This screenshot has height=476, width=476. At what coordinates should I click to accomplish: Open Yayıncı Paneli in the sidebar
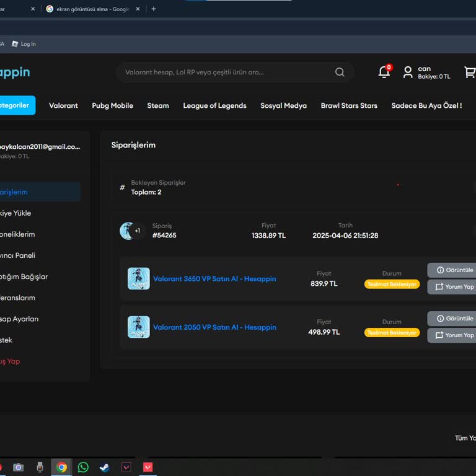click(x=17, y=255)
